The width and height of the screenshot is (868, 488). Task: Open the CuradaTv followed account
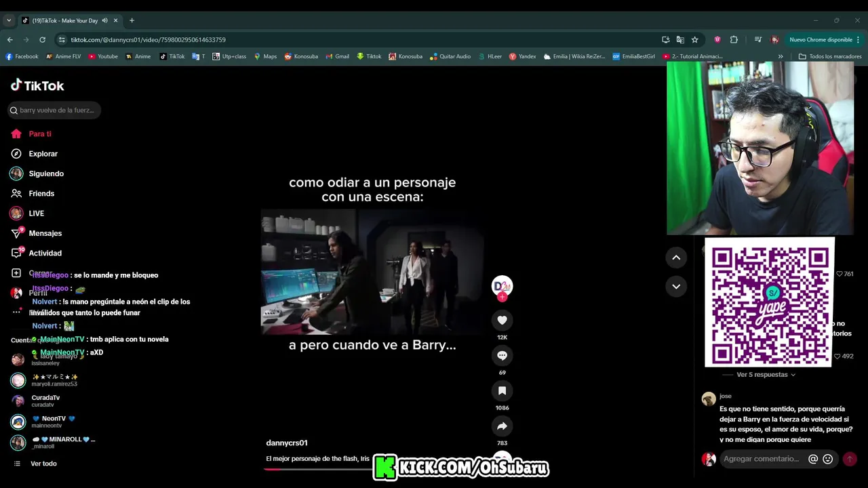[x=45, y=401]
